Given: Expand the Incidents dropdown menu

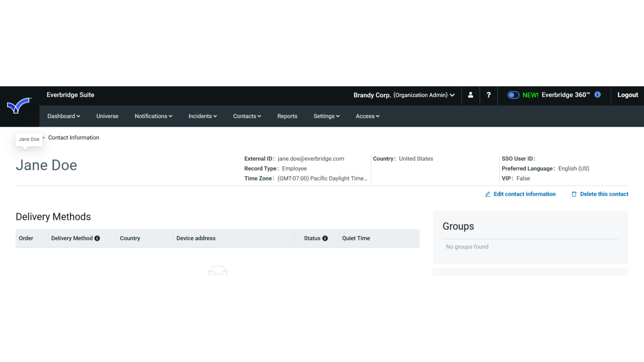Looking at the screenshot, I should (203, 116).
